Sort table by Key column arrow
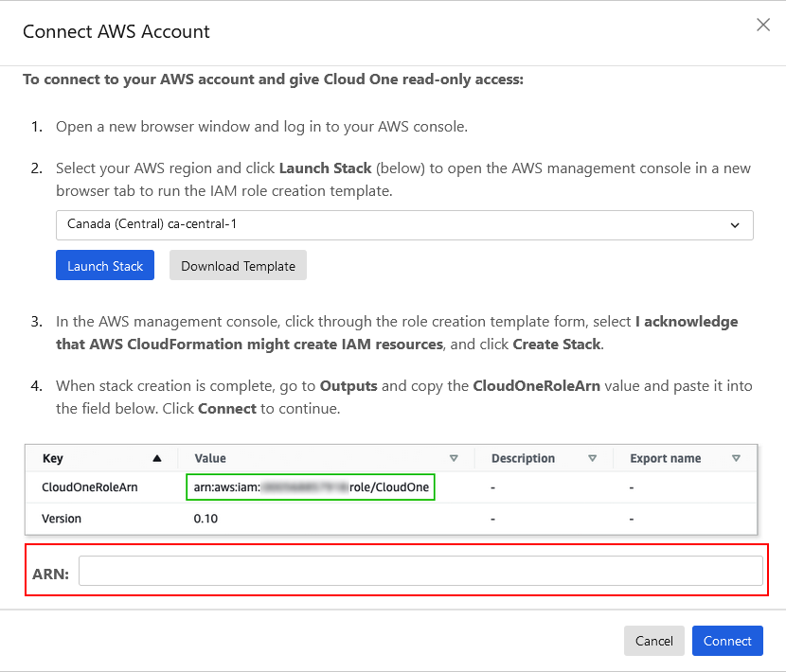This screenshot has width=786, height=672. (x=157, y=458)
